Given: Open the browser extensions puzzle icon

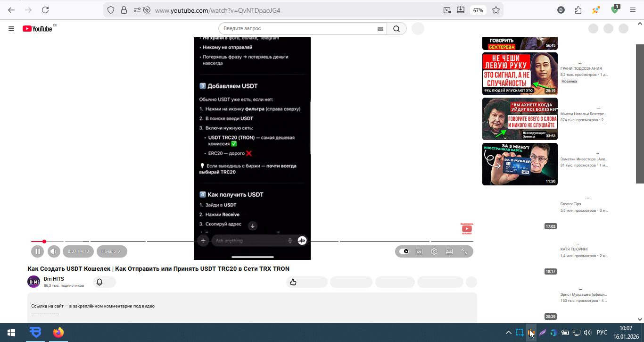Looking at the screenshot, I should pos(578,10).
